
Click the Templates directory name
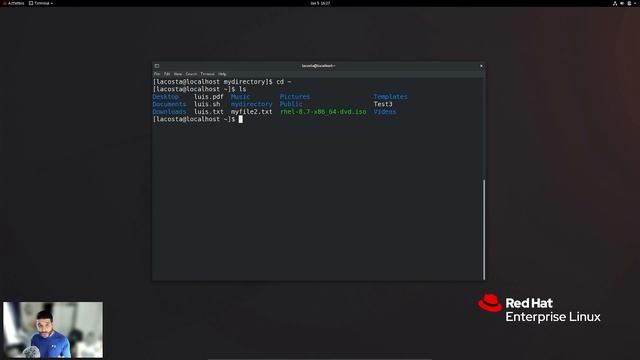(390, 97)
